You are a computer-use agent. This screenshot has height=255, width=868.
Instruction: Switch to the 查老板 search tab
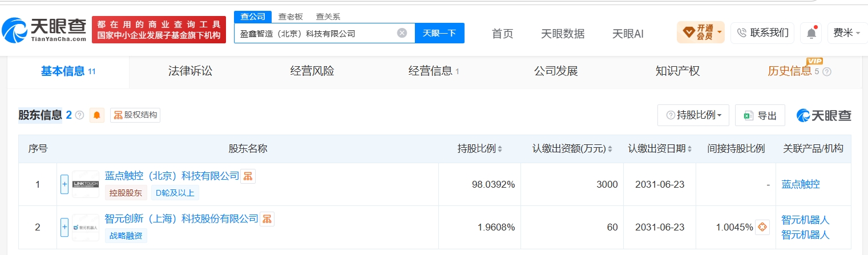(x=290, y=17)
